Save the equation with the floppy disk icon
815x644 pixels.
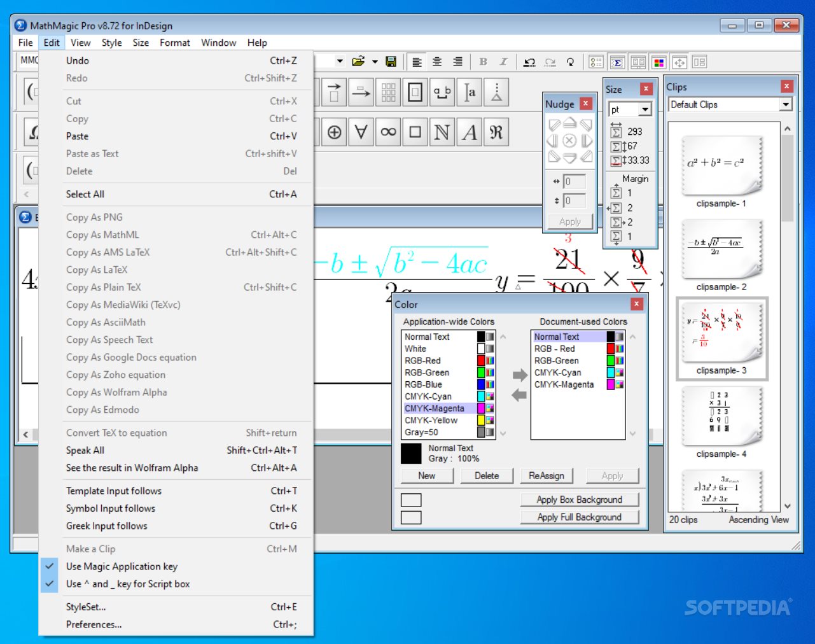[391, 62]
